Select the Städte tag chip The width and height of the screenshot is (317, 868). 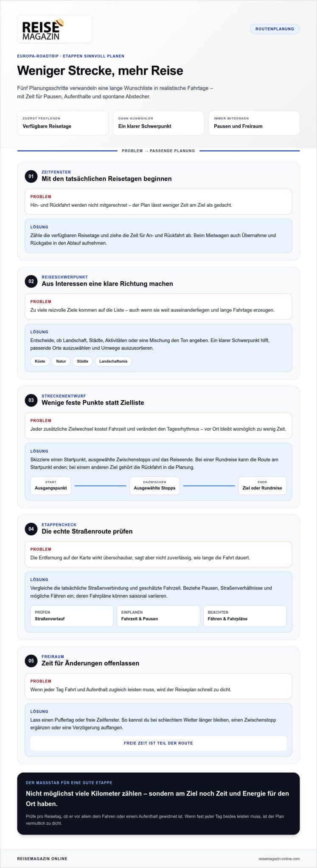pos(83,361)
